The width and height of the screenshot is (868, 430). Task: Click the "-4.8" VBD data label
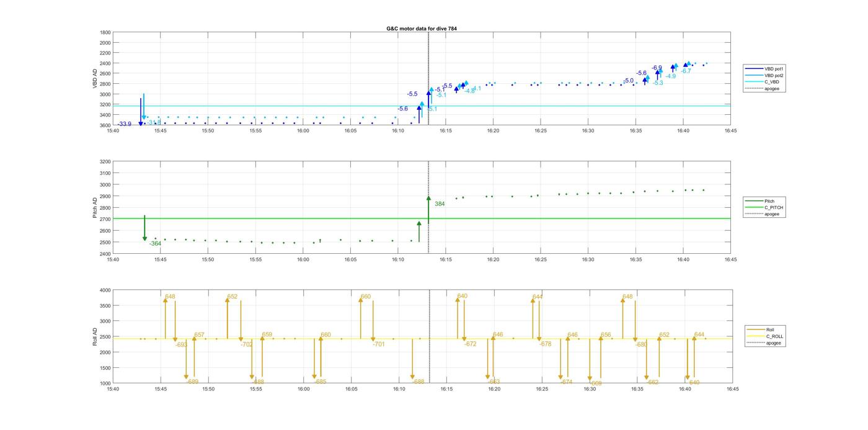[469, 91]
